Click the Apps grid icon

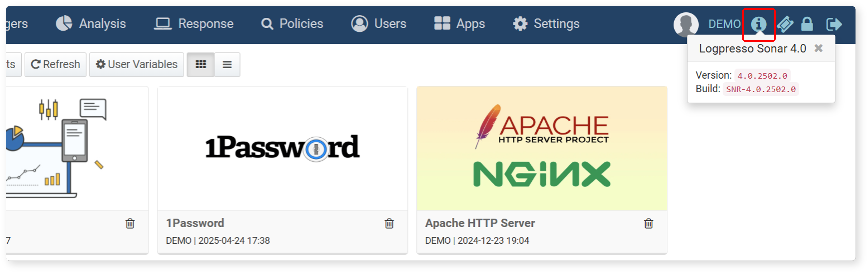tap(442, 23)
